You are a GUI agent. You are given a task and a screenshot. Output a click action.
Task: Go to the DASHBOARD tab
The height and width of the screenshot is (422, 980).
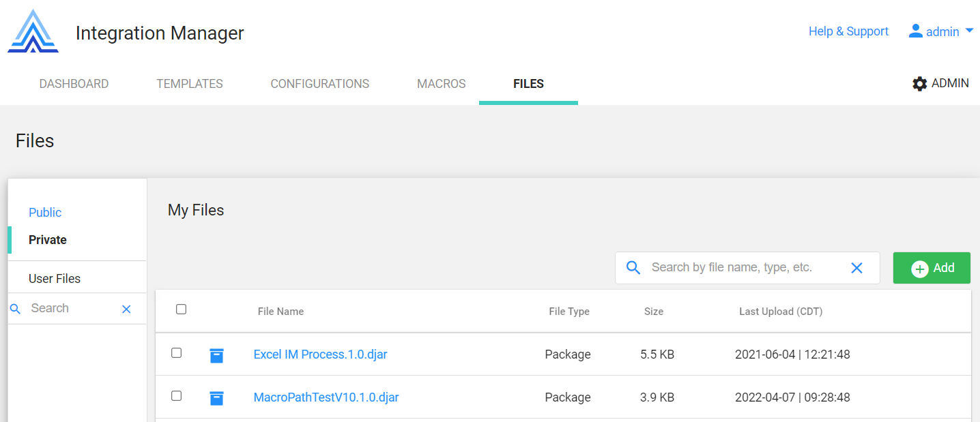pyautogui.click(x=74, y=84)
